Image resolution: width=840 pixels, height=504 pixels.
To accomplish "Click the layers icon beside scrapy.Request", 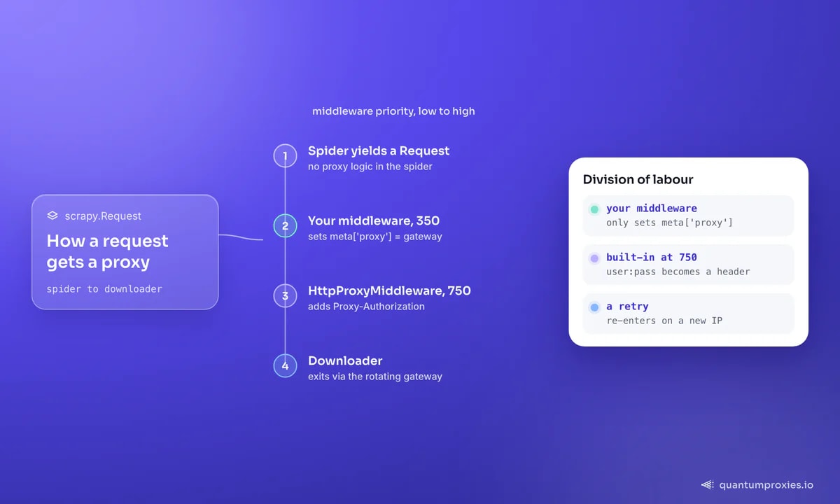I will [52, 216].
